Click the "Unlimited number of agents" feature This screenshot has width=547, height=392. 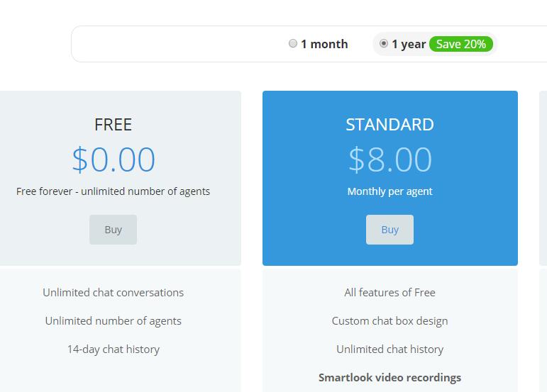(113, 321)
